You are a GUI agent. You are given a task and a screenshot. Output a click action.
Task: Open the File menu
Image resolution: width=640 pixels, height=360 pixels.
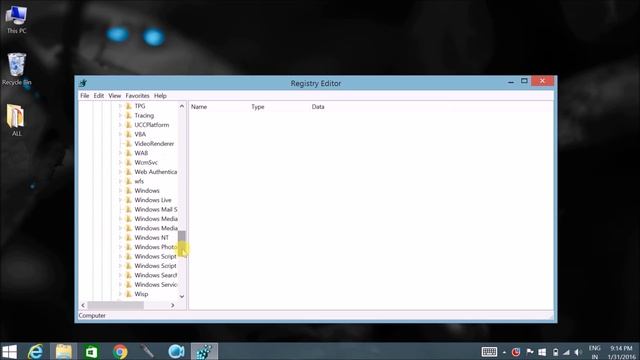84,96
